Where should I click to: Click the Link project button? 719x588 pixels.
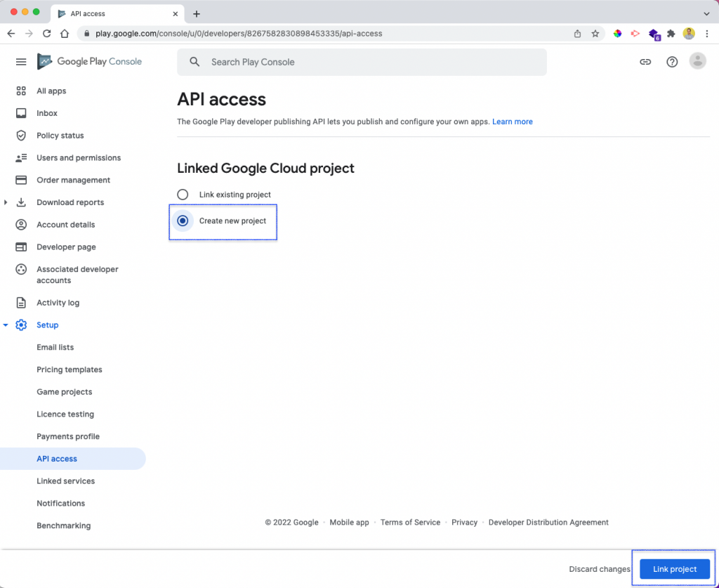tap(675, 569)
